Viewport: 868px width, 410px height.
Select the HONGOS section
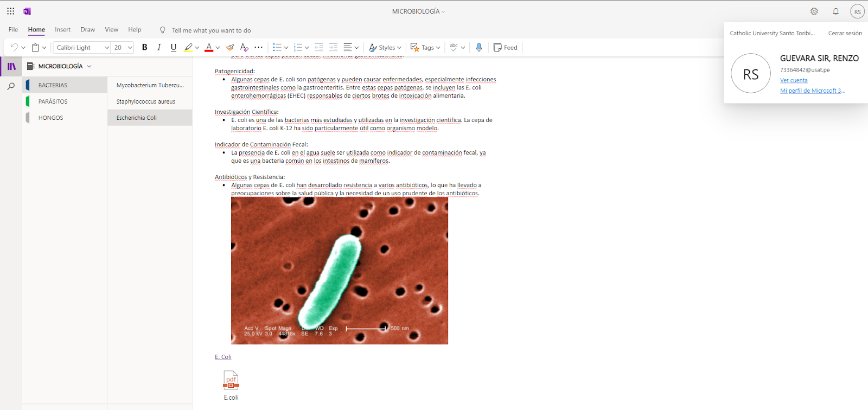pos(65,118)
